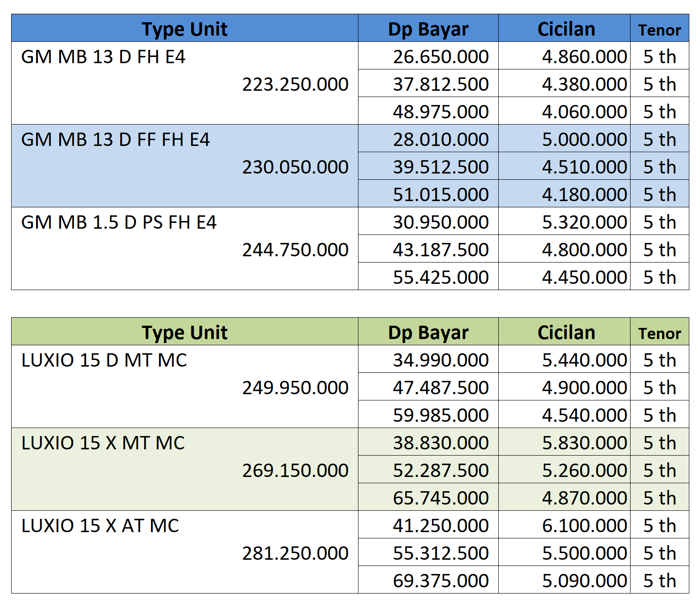Select the Dp Bayar cell 26.650.000
Image resolution: width=700 pixels, height=610 pixels.
[x=440, y=57]
